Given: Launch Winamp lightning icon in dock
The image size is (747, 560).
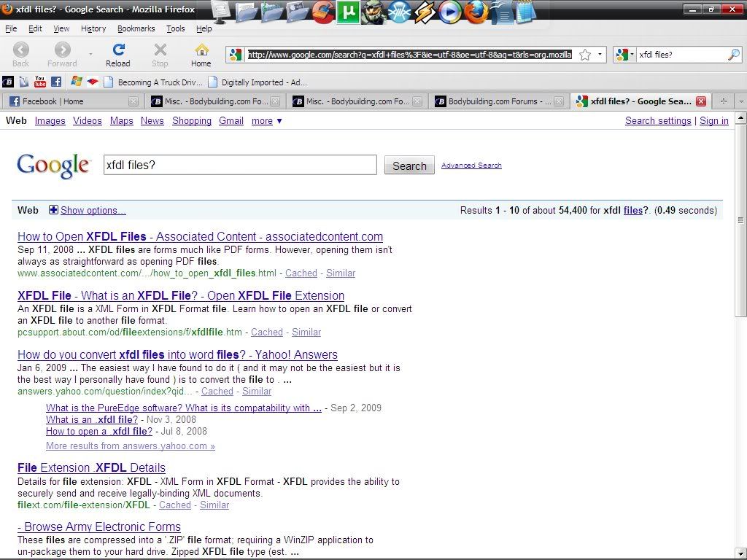Looking at the screenshot, I should click(x=424, y=12).
